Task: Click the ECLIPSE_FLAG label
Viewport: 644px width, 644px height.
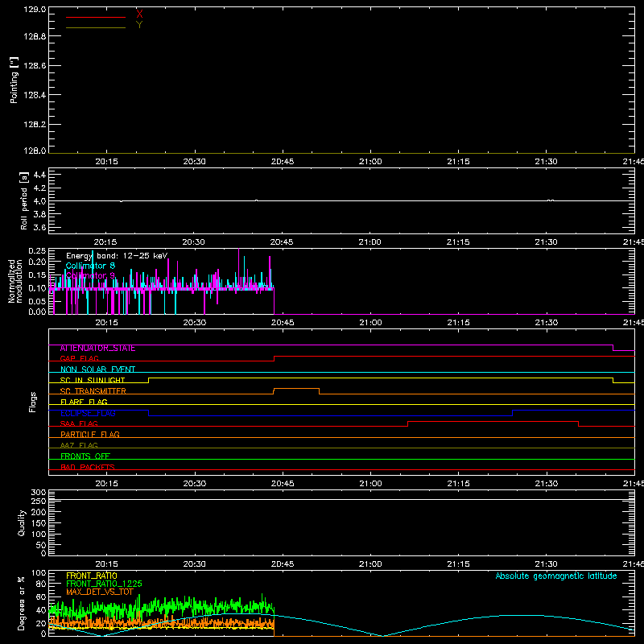Action: pyautogui.click(x=88, y=413)
